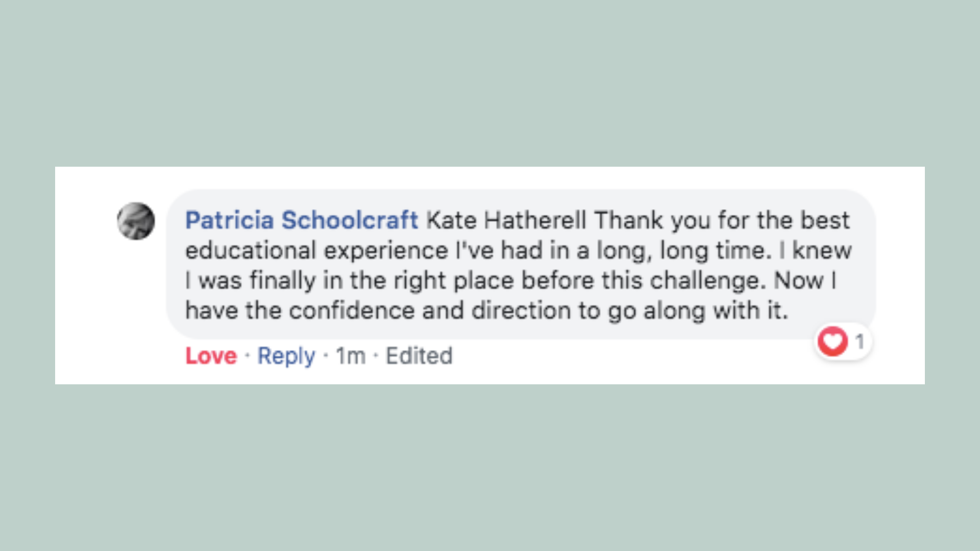Open Patricia Schoolcraft's profile picture
The width and height of the screenshot is (980, 551).
[136, 221]
